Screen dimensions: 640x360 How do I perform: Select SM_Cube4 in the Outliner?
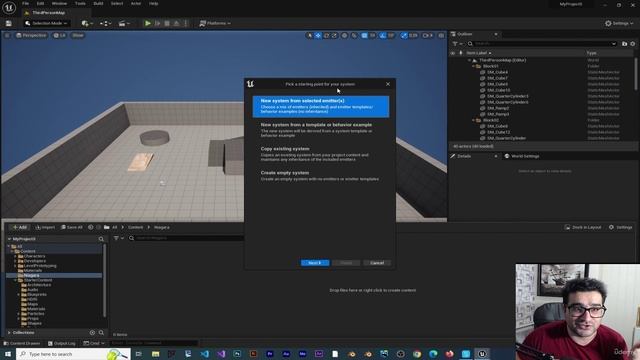497,72
